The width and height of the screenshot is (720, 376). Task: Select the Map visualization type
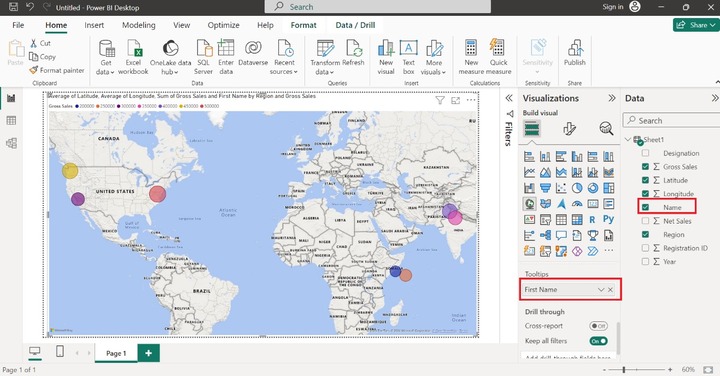(529, 203)
